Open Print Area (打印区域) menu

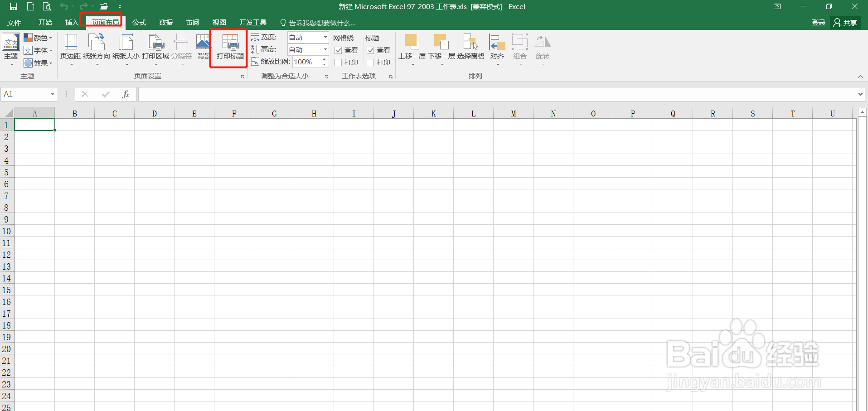coord(155,50)
